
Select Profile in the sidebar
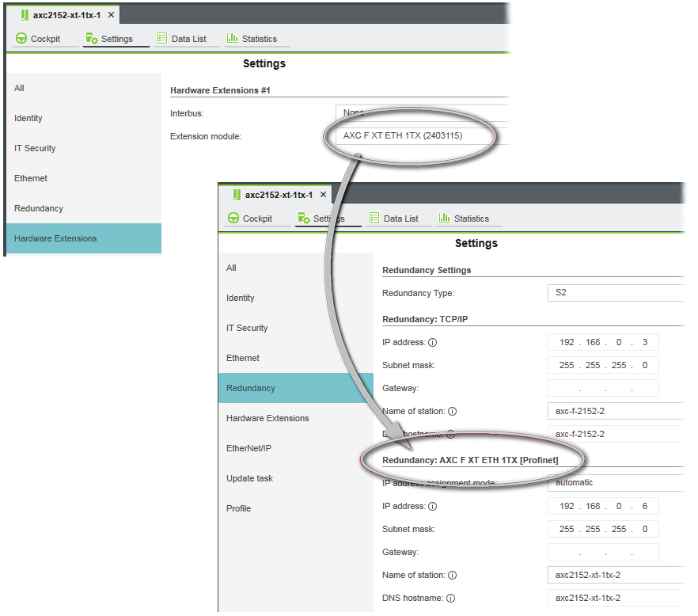[296, 508]
